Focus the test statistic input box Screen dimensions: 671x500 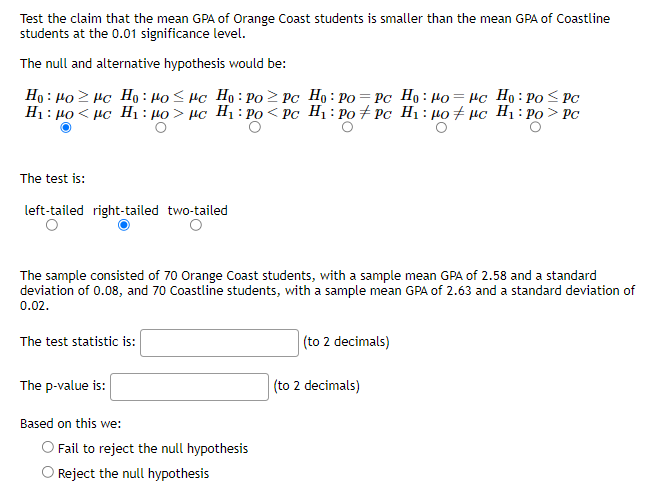point(220,343)
